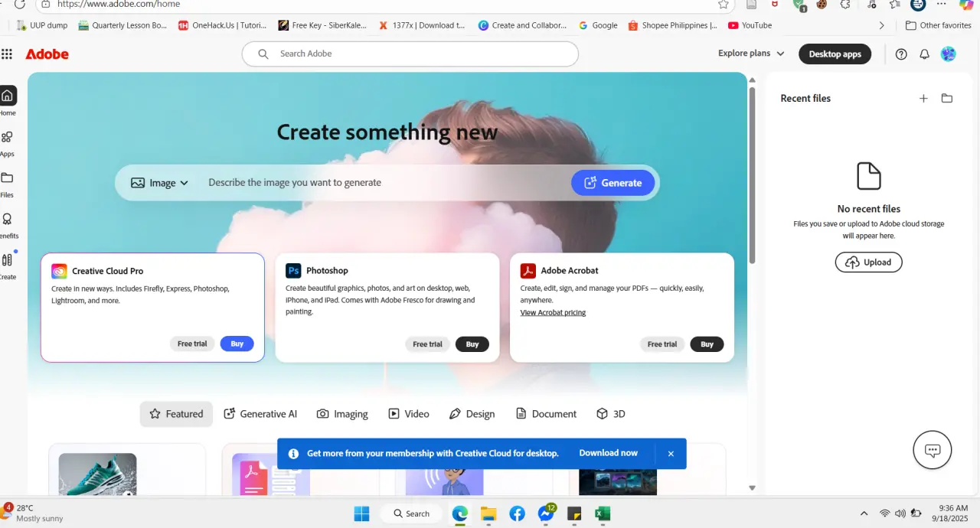Open the Help question mark icon
This screenshot has height=528, width=980.
pos(901,54)
